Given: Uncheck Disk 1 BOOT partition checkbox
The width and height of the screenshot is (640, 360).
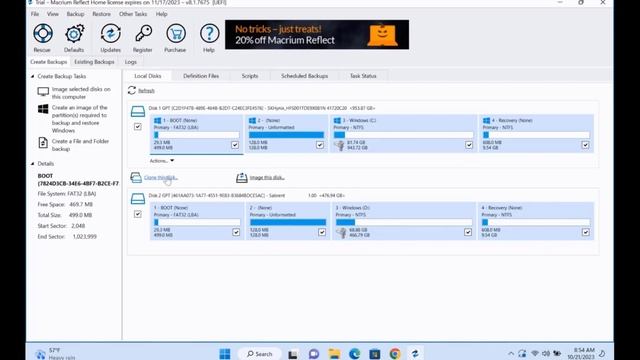Looking at the screenshot, I should click(235, 144).
